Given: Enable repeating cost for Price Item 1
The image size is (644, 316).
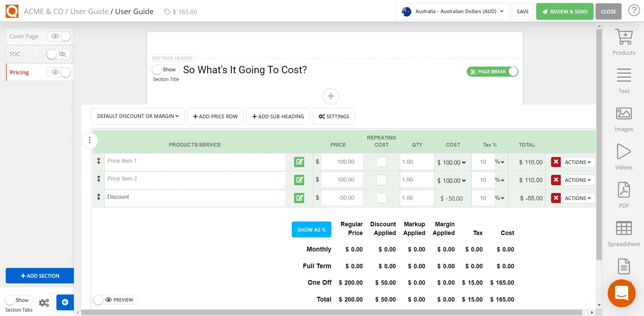Looking at the screenshot, I should [x=381, y=162].
